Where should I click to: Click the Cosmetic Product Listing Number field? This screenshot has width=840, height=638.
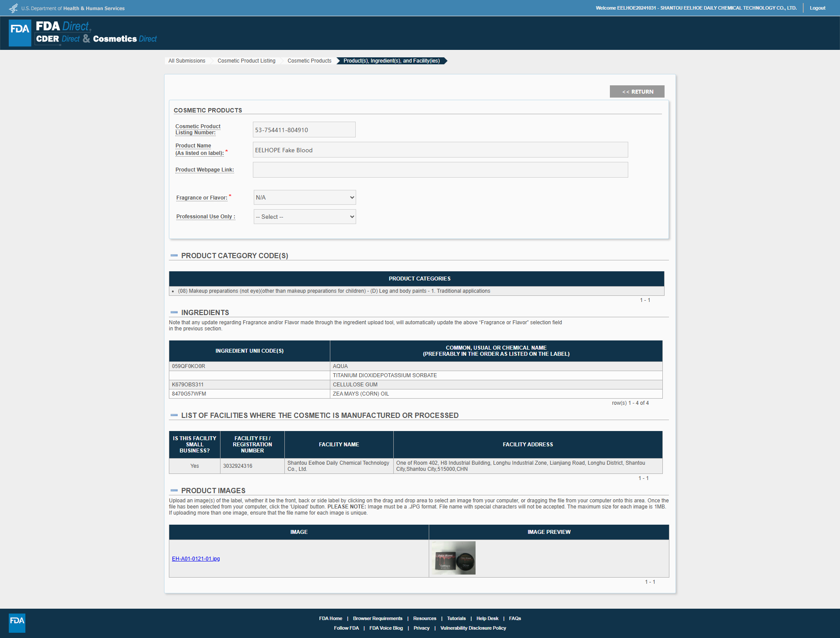point(304,130)
